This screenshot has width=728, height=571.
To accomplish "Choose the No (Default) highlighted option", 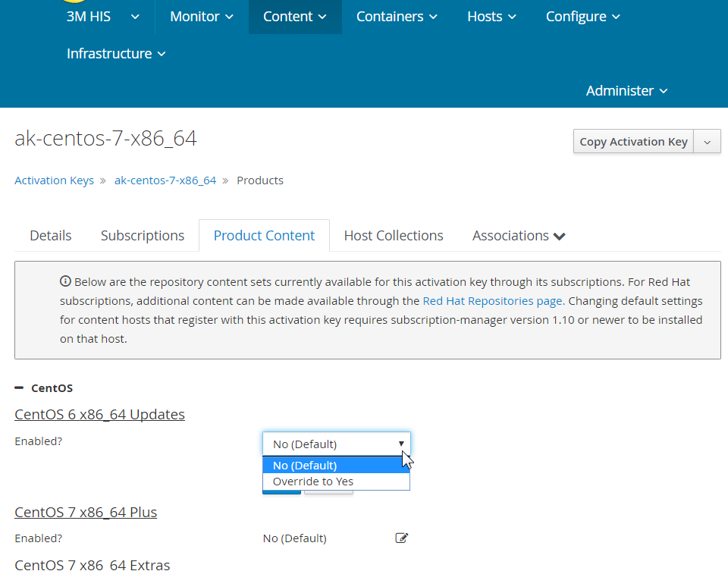I will tap(336, 465).
